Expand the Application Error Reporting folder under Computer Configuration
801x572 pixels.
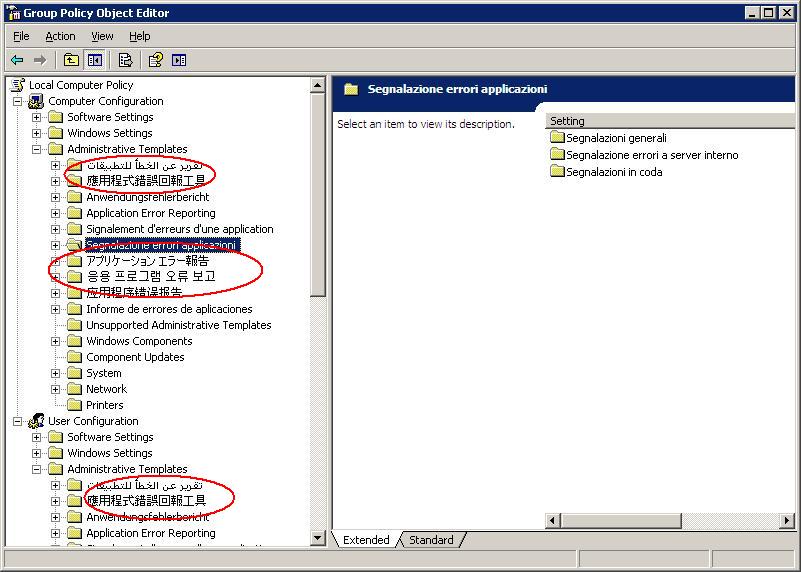point(55,213)
